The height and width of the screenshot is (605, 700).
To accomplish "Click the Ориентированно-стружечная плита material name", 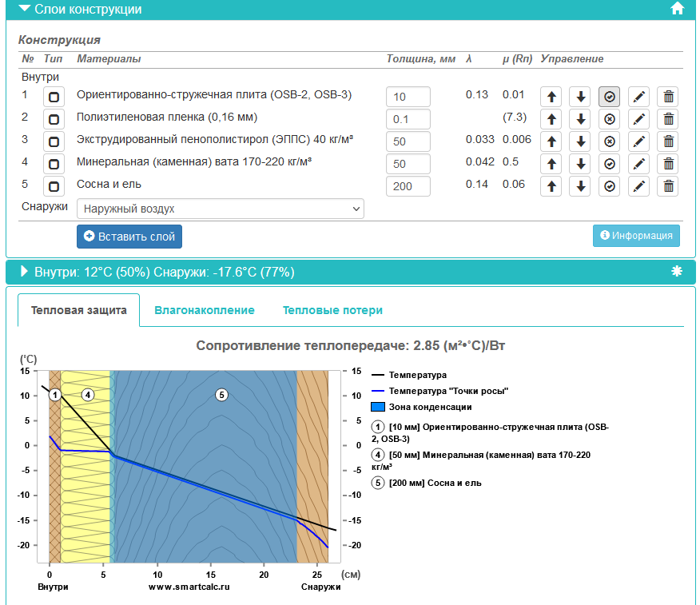I will pyautogui.click(x=214, y=94).
